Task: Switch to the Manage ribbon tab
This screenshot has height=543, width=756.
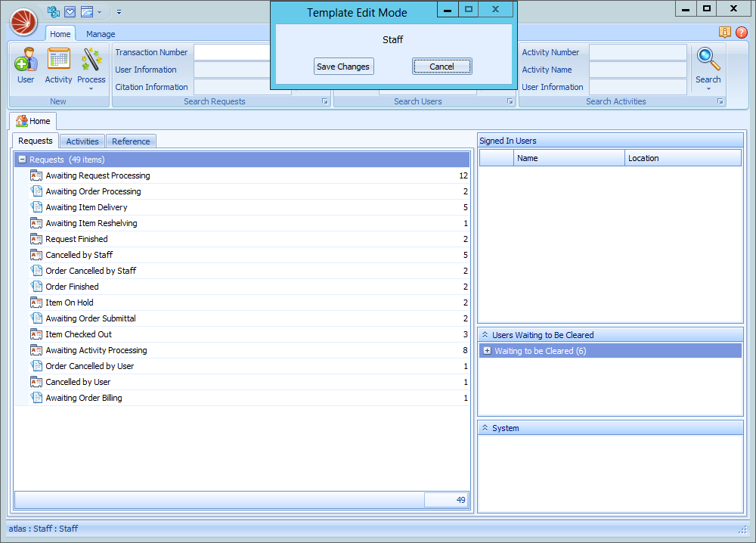Action: (101, 34)
